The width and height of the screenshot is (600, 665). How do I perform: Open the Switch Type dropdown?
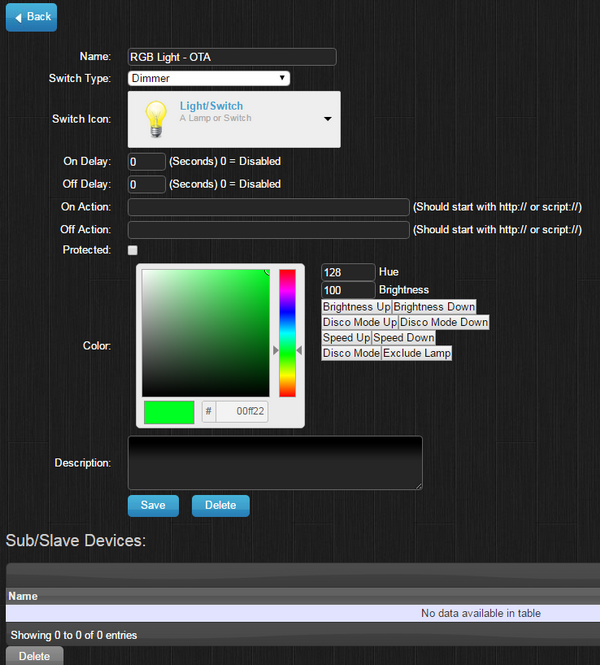209,78
